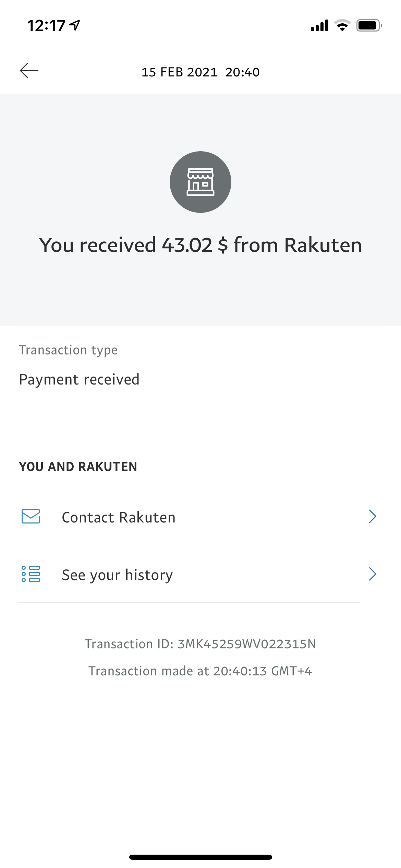Tap the back arrow icon
Viewport: 401px width, 868px height.
tap(29, 71)
